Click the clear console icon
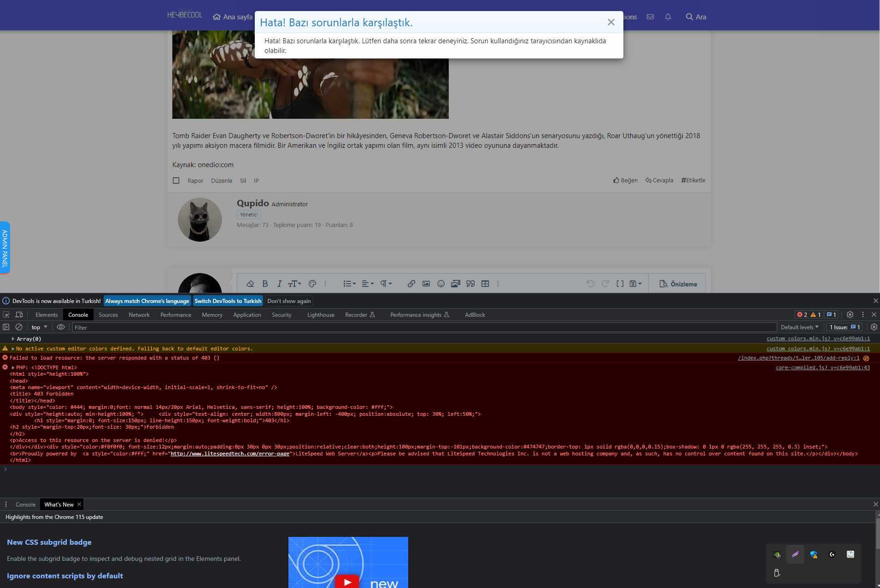Image resolution: width=880 pixels, height=588 pixels. coord(19,327)
